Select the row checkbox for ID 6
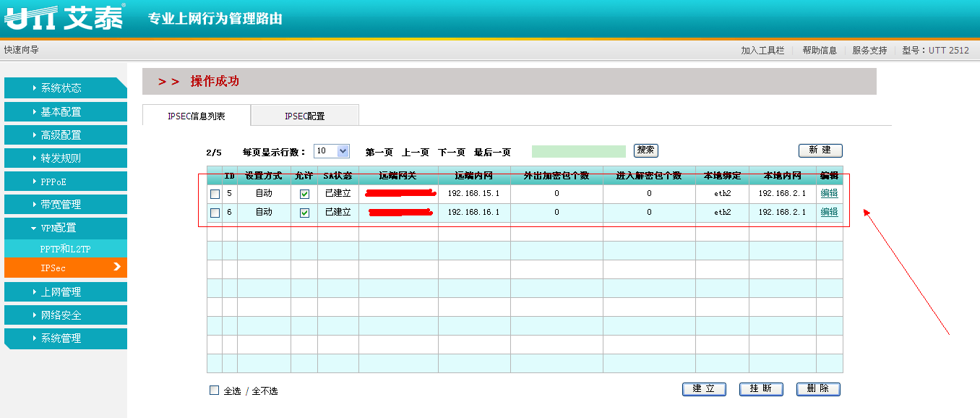This screenshot has width=980, height=418. pos(215,213)
